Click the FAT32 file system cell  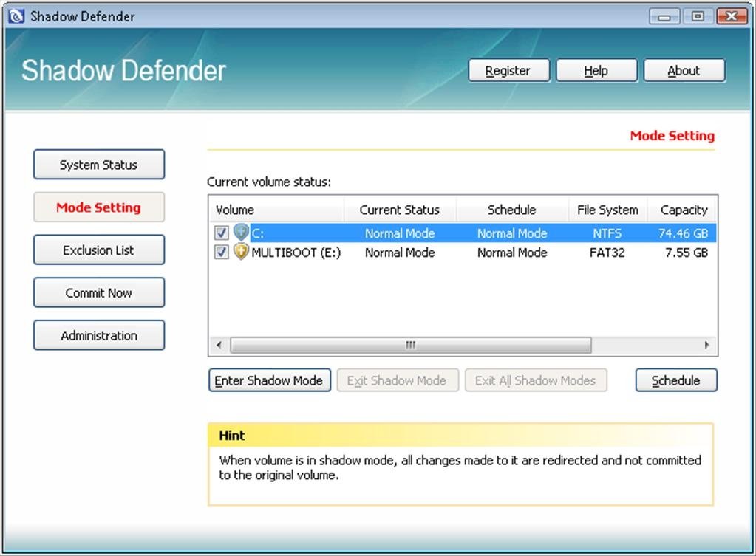coord(607,253)
